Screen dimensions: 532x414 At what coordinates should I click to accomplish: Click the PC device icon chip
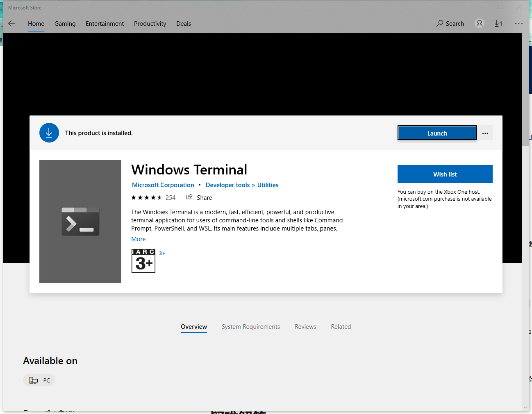tap(39, 380)
